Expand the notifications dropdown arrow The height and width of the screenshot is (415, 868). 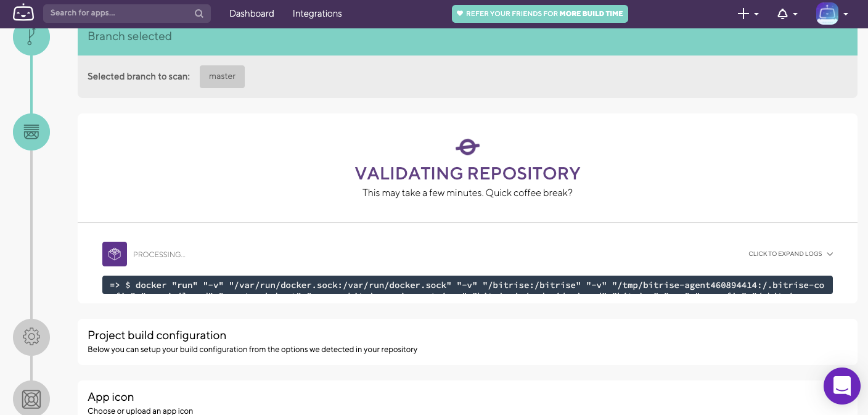pos(795,14)
